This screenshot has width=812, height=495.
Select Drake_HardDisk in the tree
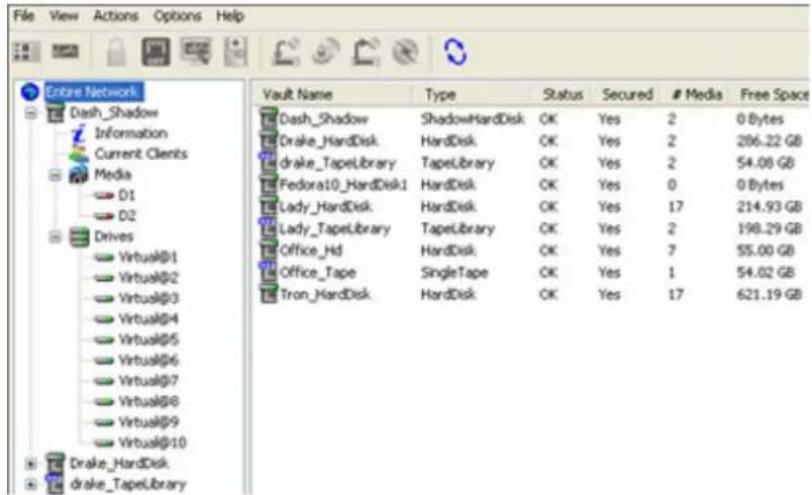click(119, 463)
